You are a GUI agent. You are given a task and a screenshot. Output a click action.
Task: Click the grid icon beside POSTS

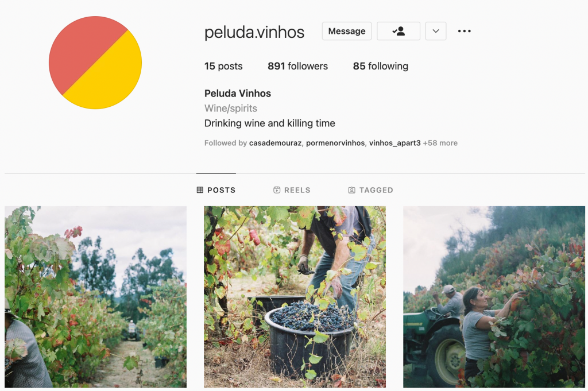(x=200, y=190)
